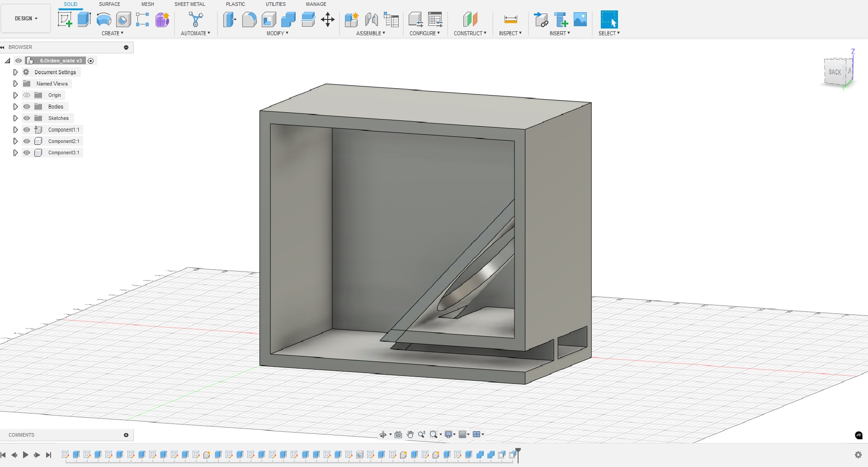The height and width of the screenshot is (467, 868).
Task: Click the Extrude tool icon
Action: click(84, 19)
